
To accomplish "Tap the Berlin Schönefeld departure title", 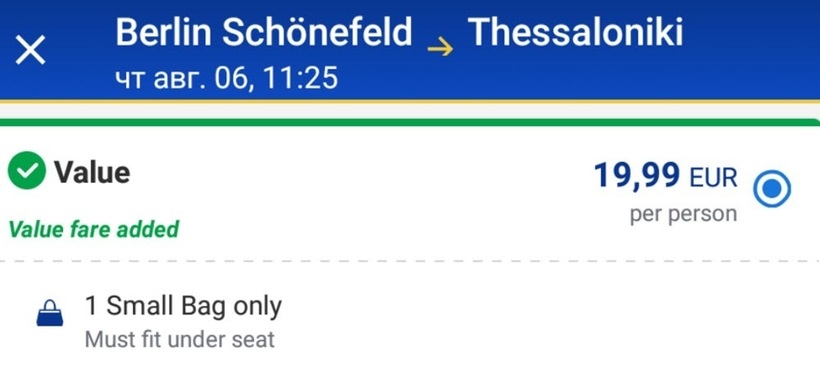I will click(x=264, y=31).
